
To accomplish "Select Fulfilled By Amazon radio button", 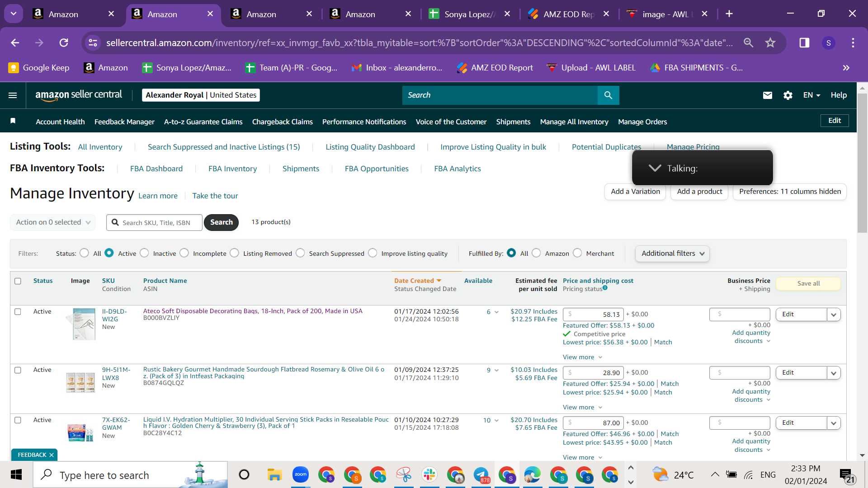I will tap(536, 253).
